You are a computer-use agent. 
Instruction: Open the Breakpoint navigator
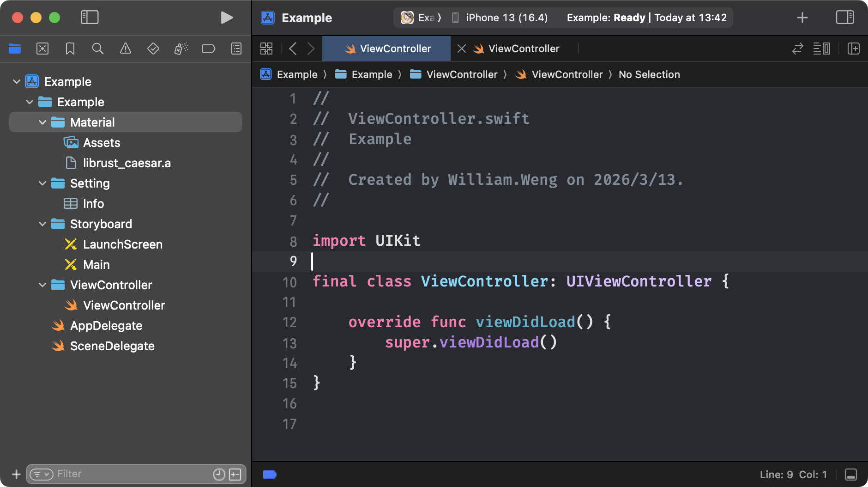208,49
